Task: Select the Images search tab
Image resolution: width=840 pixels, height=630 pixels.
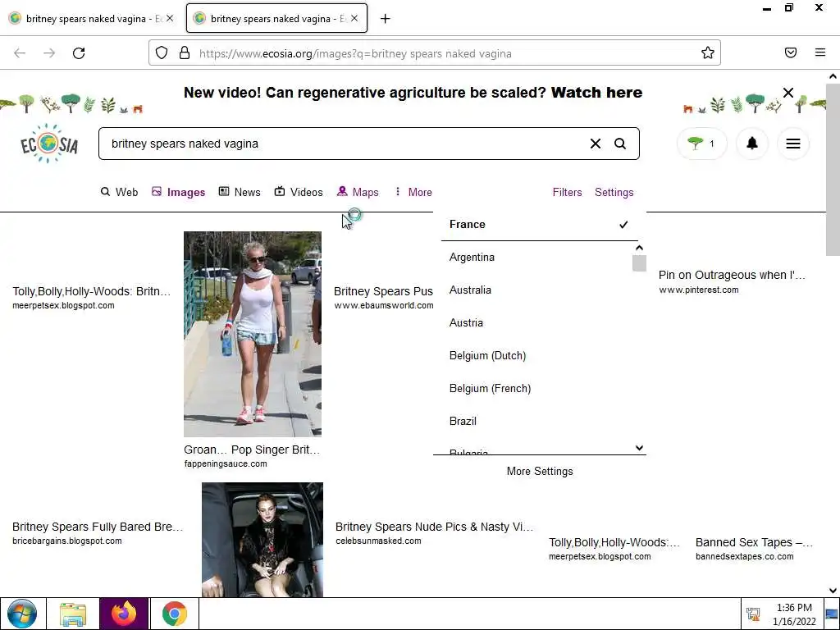Action: [178, 192]
